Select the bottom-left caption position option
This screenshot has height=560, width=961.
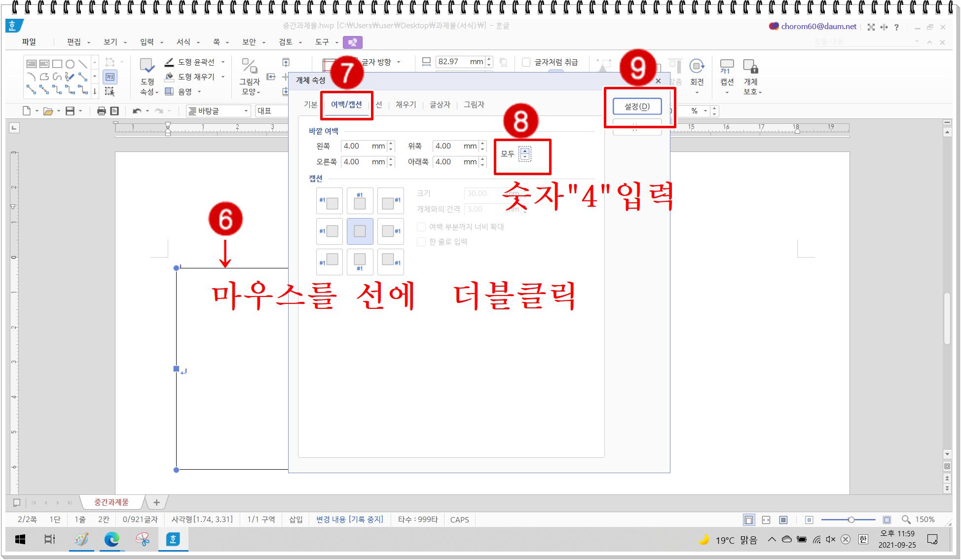point(330,262)
